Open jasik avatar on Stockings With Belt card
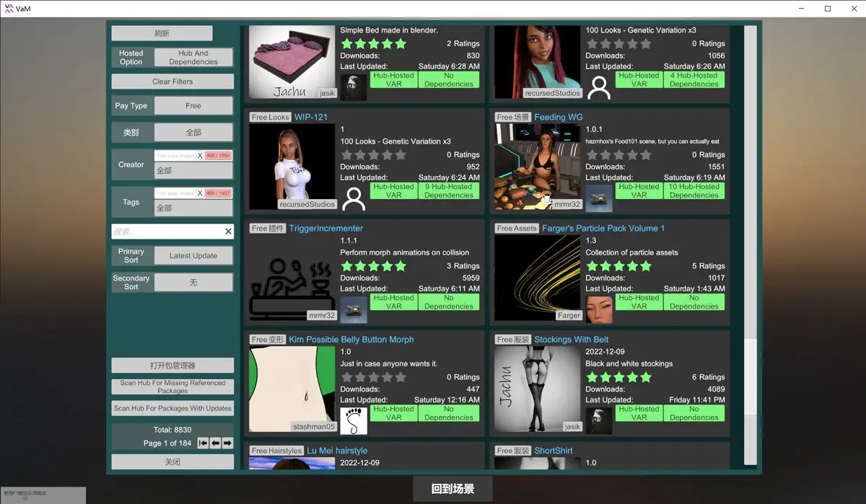 pyautogui.click(x=599, y=421)
